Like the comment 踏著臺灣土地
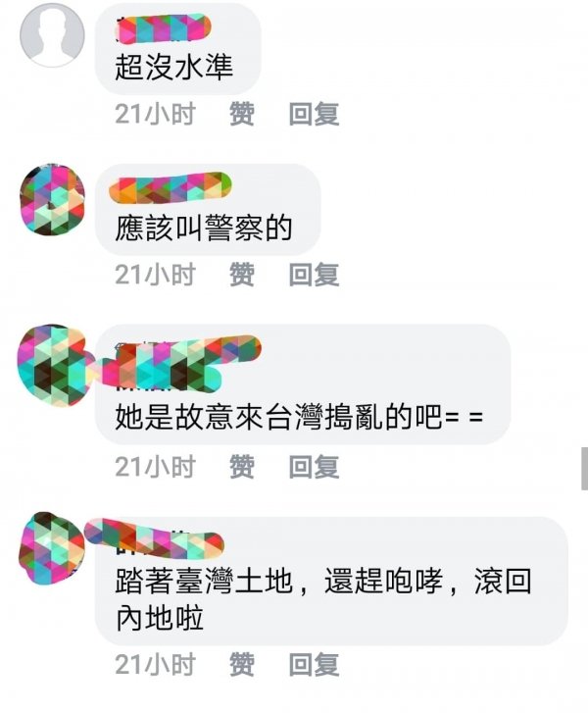Image resolution: width=588 pixels, height=713 pixels. [x=242, y=664]
